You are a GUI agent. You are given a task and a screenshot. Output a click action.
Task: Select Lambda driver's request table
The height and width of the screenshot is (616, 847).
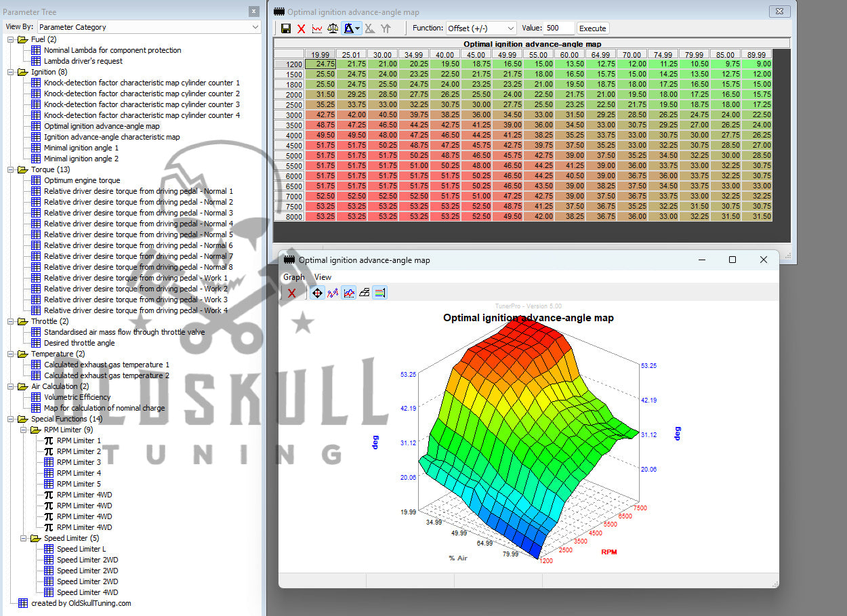[x=83, y=61]
